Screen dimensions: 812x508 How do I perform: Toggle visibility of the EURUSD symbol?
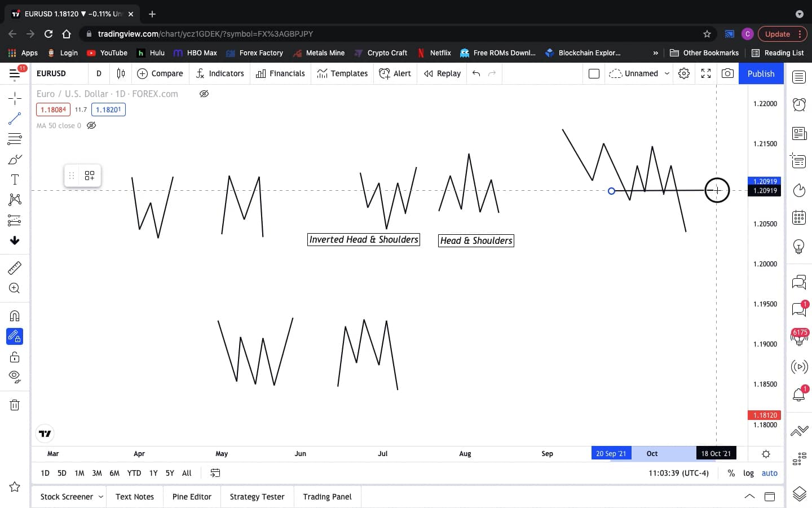[x=204, y=94]
